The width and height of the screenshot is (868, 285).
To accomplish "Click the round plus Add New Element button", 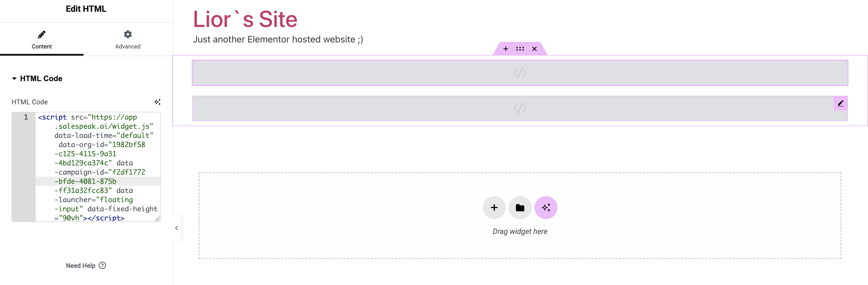I will 494,208.
